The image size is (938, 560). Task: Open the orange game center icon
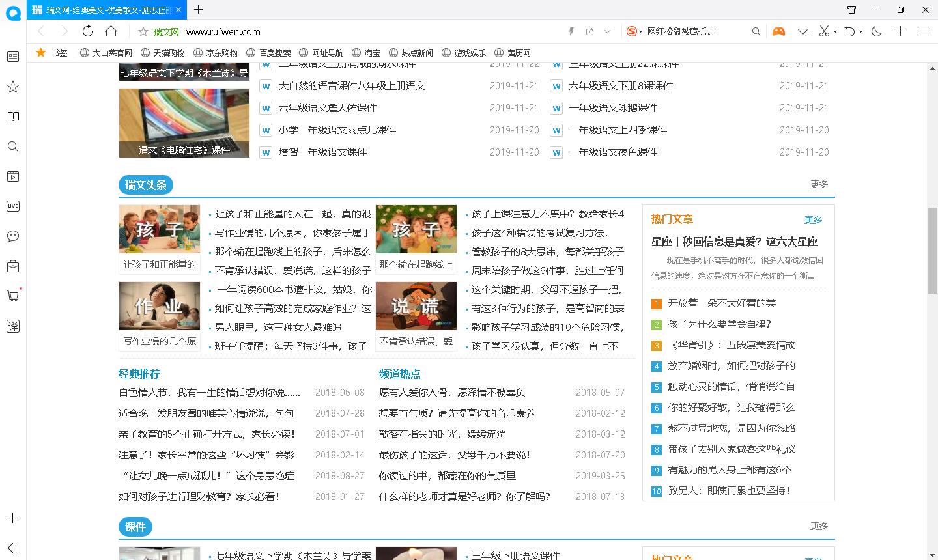(779, 31)
